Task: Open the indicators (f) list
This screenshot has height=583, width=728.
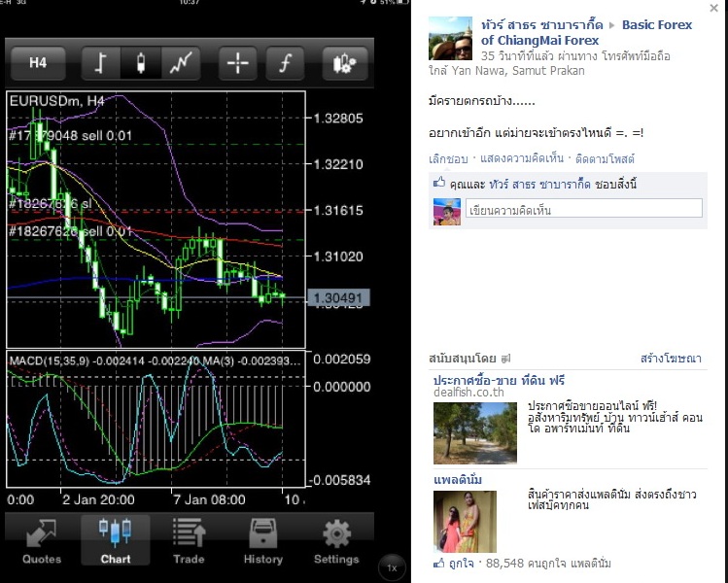Action: point(285,62)
